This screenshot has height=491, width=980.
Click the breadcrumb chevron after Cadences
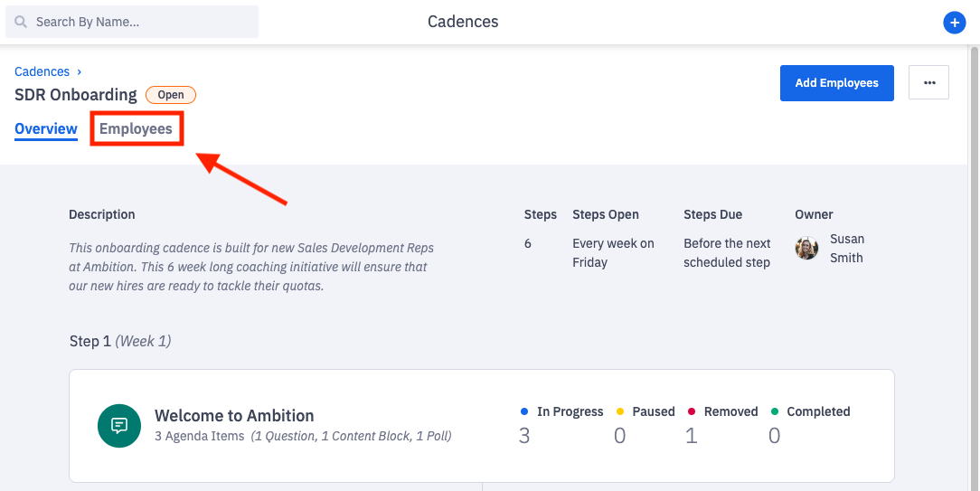[x=80, y=71]
